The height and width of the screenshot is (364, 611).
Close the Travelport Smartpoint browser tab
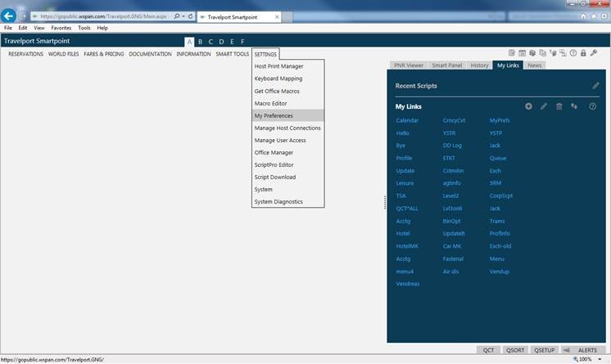tap(277, 16)
